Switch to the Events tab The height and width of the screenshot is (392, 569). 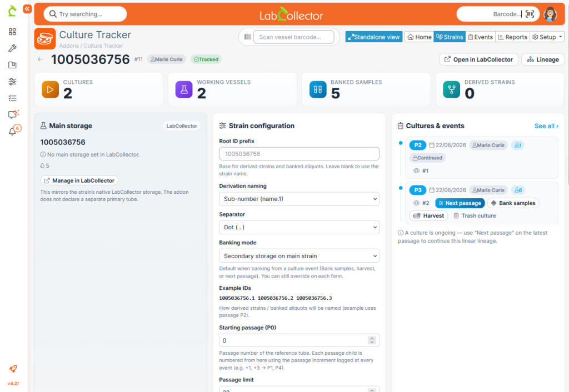tap(480, 37)
